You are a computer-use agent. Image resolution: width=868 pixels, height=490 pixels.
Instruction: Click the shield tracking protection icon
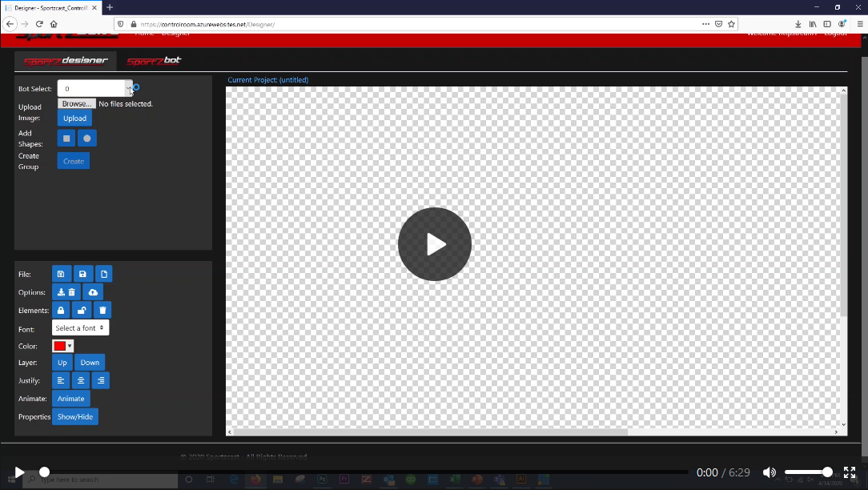click(121, 24)
